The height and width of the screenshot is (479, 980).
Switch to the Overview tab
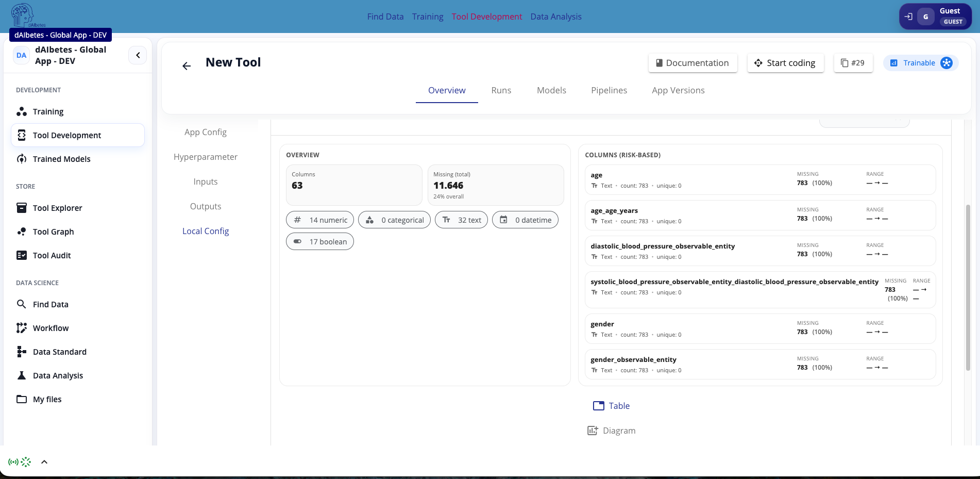click(x=447, y=90)
